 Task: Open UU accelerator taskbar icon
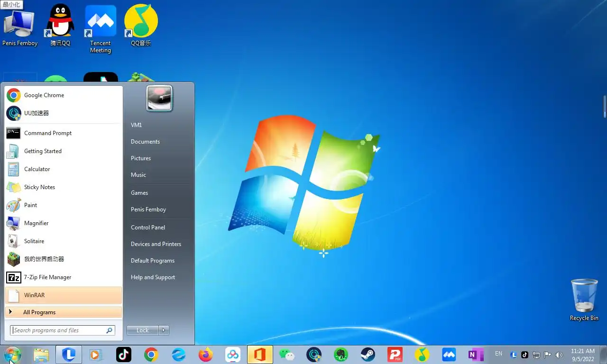pos(314,355)
